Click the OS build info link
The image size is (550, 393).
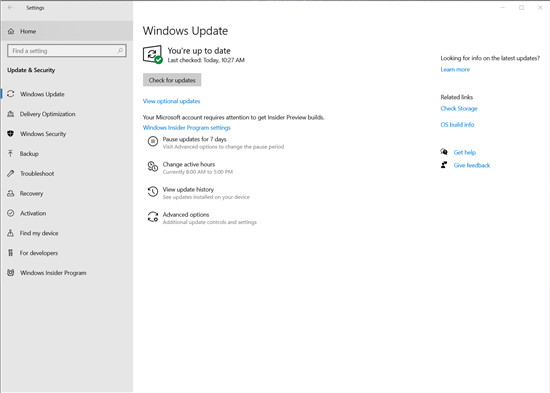click(x=457, y=125)
